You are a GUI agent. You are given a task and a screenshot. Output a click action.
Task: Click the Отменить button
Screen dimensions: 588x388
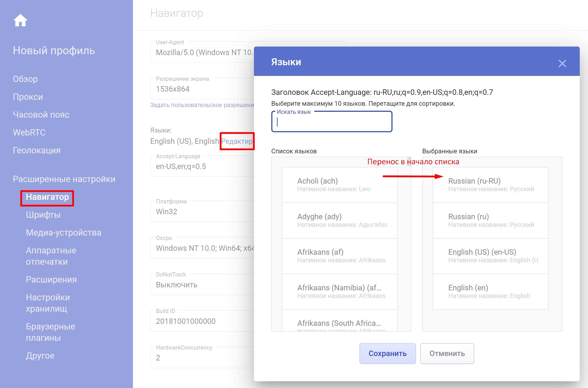[447, 353]
